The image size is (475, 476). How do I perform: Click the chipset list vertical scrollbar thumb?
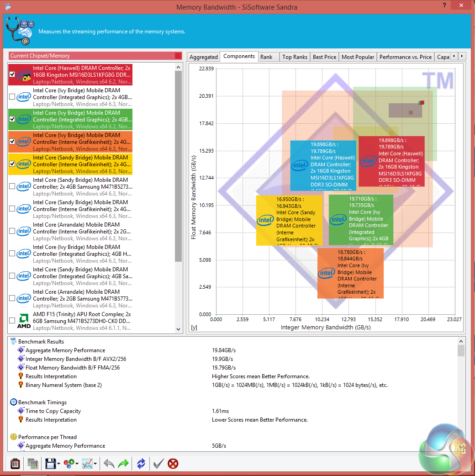[178, 166]
